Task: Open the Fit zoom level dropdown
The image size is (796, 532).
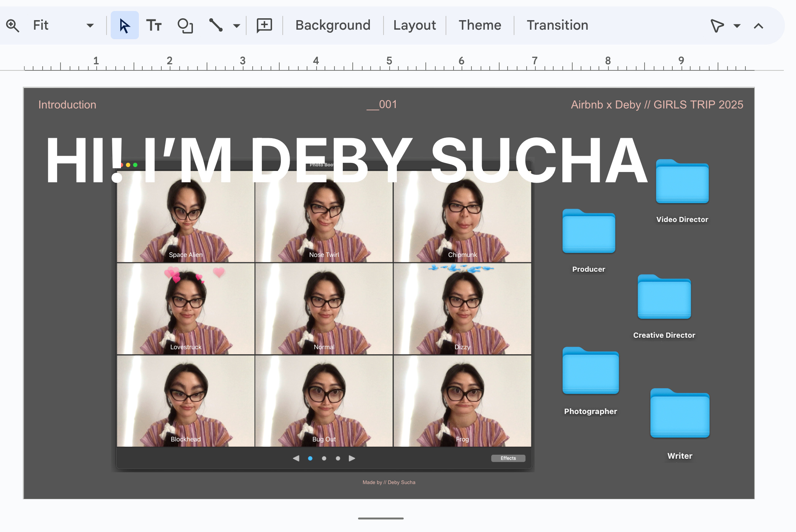Action: click(90, 25)
